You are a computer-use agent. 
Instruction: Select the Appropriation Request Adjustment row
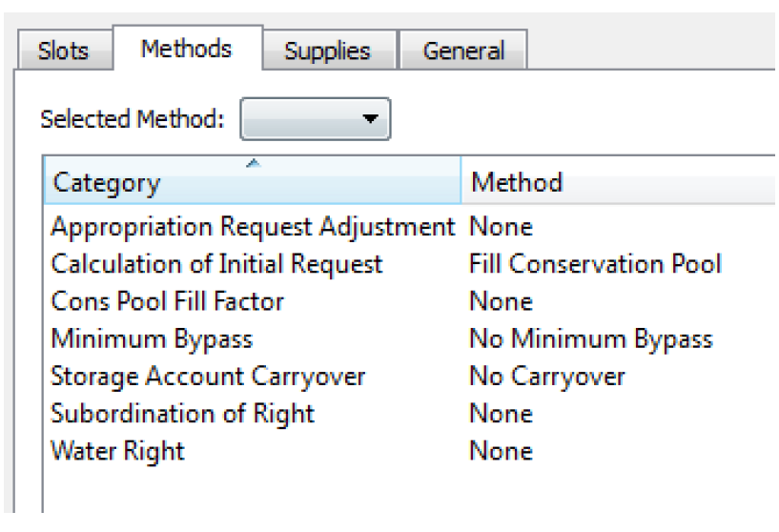point(253,228)
